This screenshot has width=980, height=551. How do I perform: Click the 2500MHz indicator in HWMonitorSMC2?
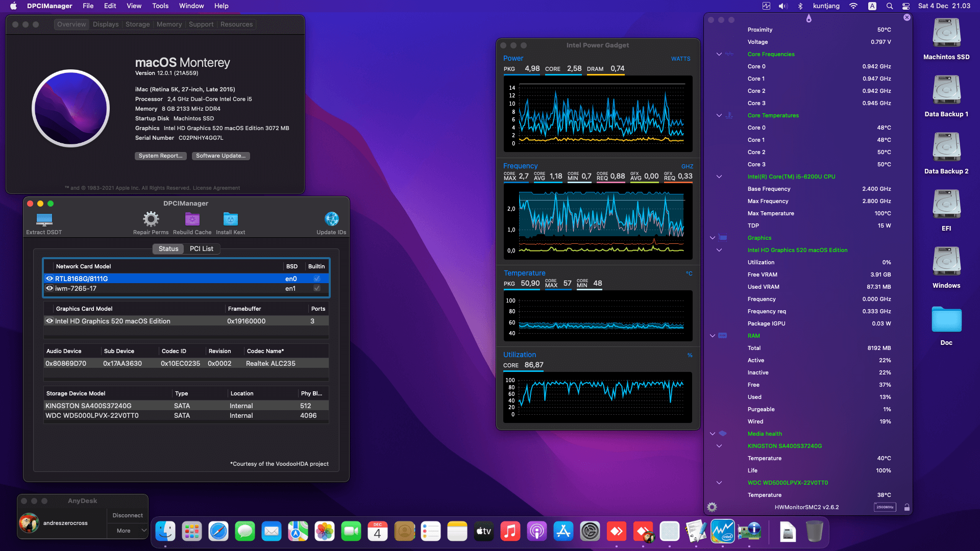pyautogui.click(x=885, y=507)
